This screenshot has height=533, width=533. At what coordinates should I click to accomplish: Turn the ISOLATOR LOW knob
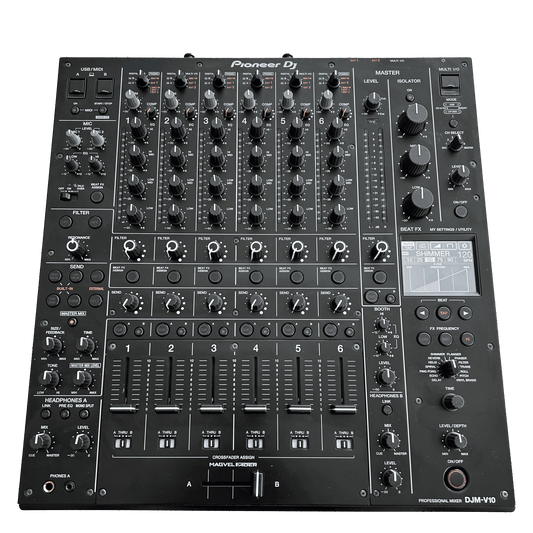coord(418,203)
